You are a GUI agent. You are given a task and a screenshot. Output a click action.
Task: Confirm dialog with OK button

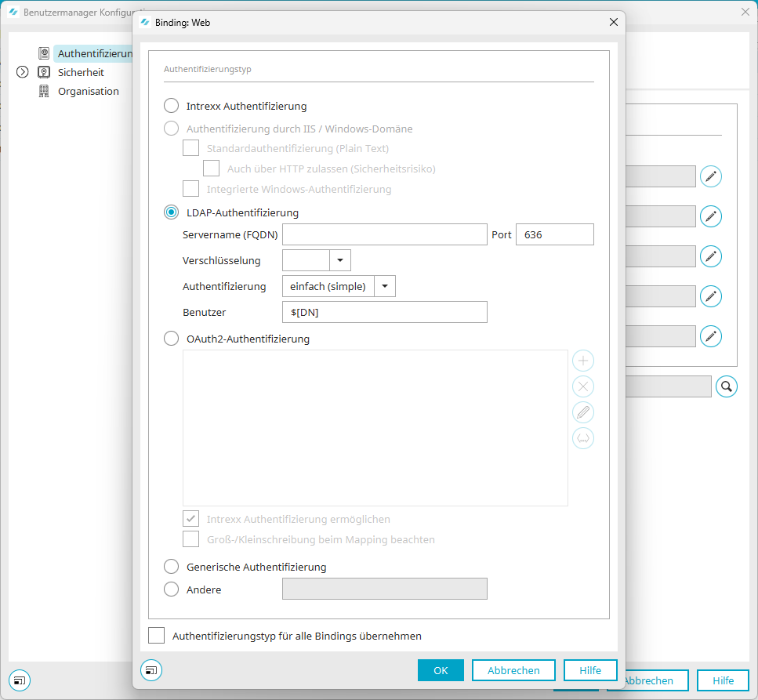point(441,670)
